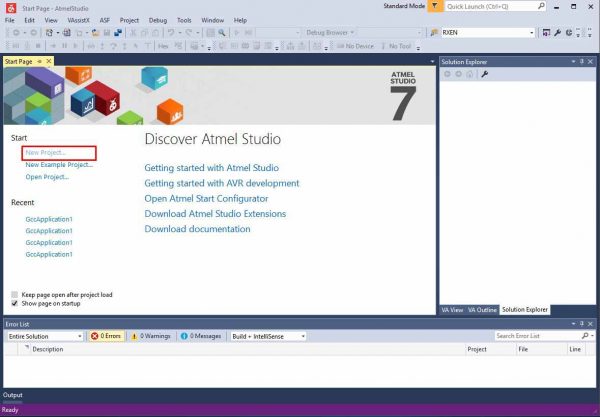Image resolution: width=600 pixels, height=417 pixels.
Task: Click the Undo arrow icon
Action: [x=171, y=33]
